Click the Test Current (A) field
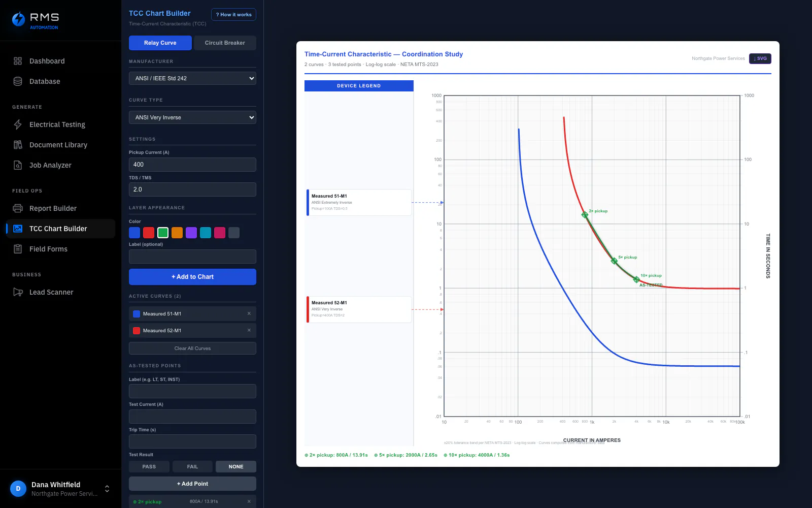Viewport: 812px width, 508px height. click(x=192, y=417)
